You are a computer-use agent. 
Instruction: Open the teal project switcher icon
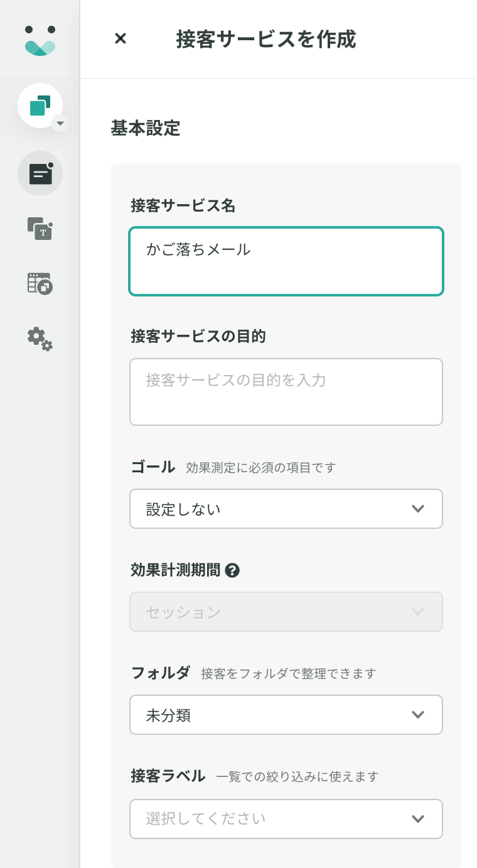tap(40, 106)
